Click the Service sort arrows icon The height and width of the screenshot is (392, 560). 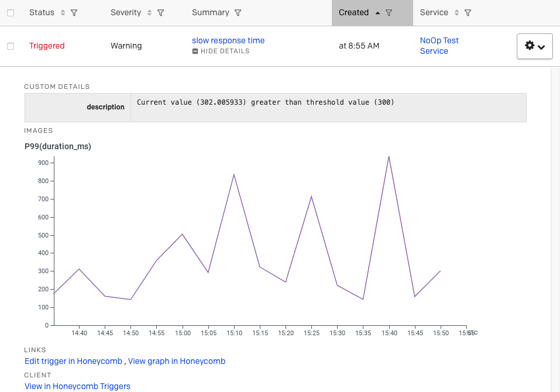point(456,12)
